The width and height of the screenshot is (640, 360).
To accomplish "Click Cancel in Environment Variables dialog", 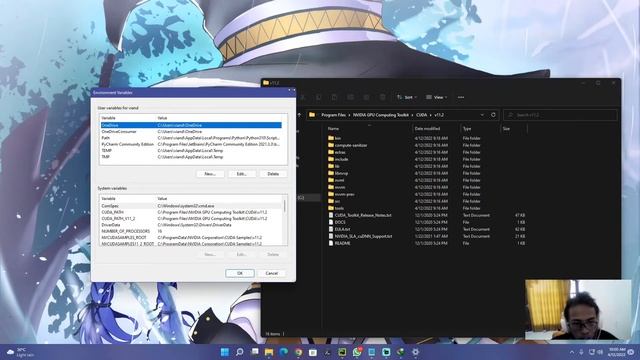I will (x=272, y=273).
